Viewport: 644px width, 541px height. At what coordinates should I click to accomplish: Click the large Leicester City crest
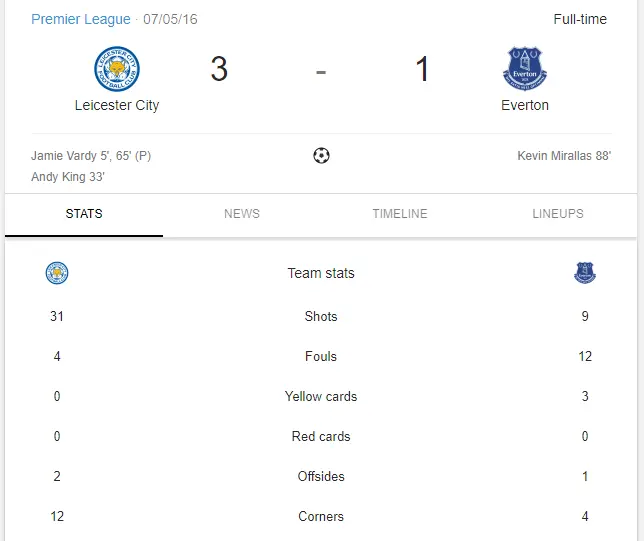coord(117,69)
